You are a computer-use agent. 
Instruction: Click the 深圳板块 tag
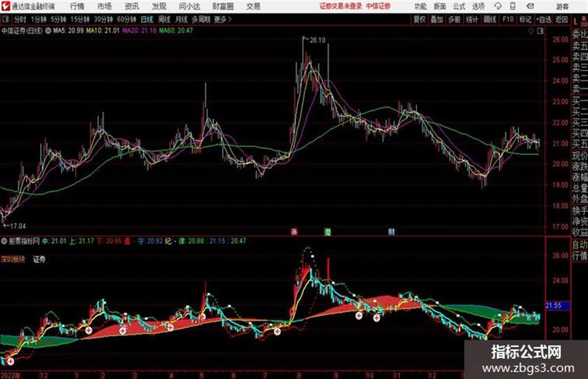coord(13,259)
